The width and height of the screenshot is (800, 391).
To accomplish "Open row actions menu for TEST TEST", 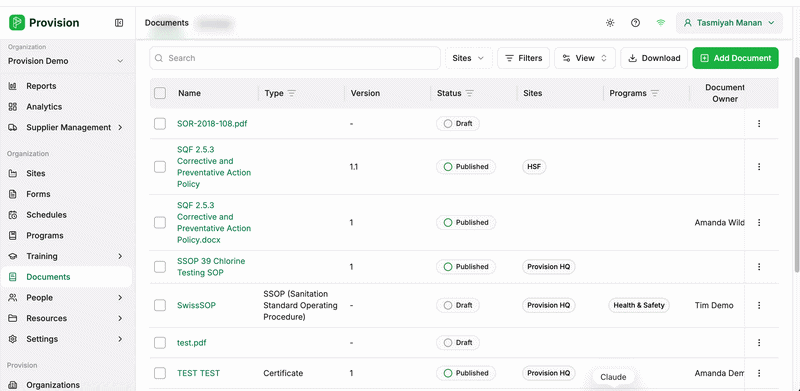I will point(759,373).
